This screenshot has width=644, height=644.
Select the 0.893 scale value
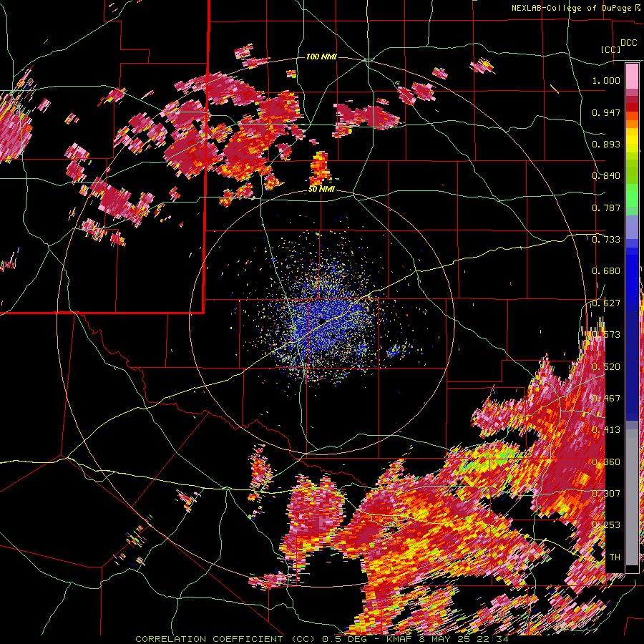[606, 144]
